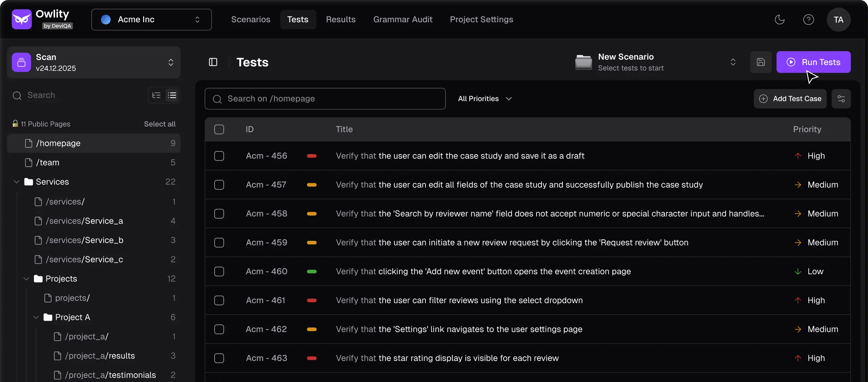Click the Run Tests button

[x=813, y=62]
